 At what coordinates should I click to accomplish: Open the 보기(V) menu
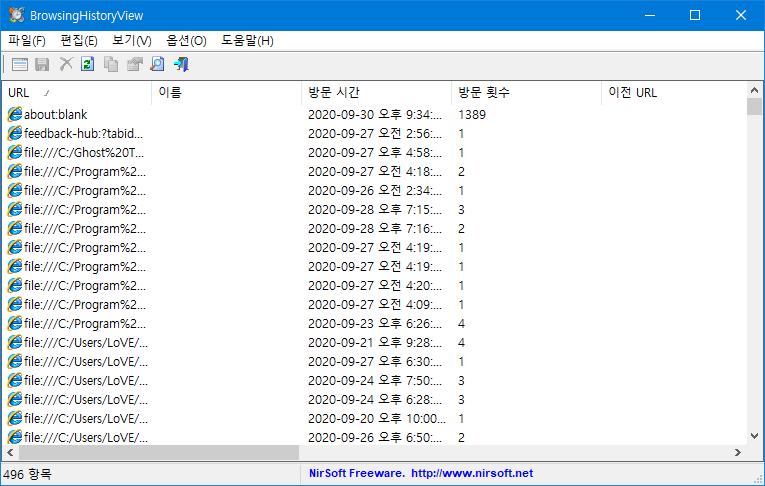132,40
